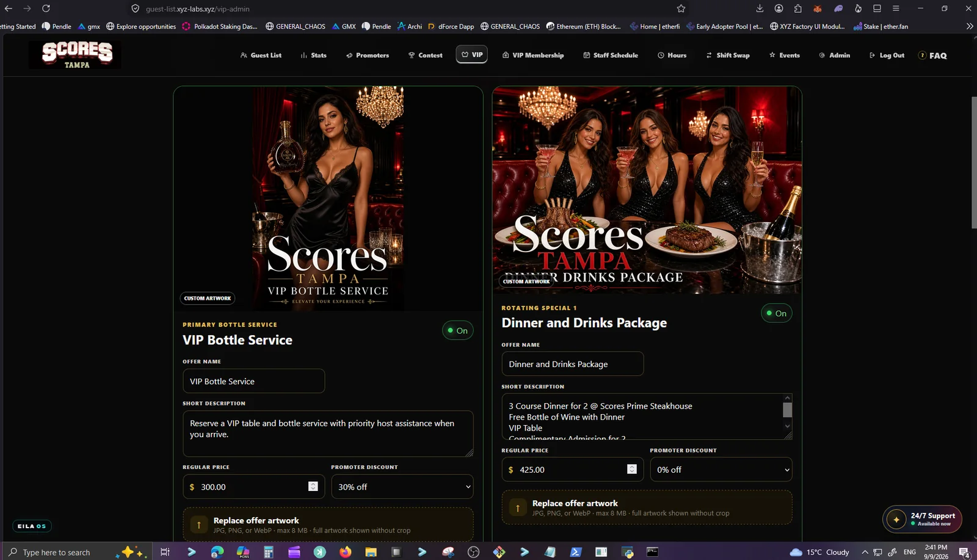Open the Stats page
This screenshot has width=977, height=560.
pos(313,55)
